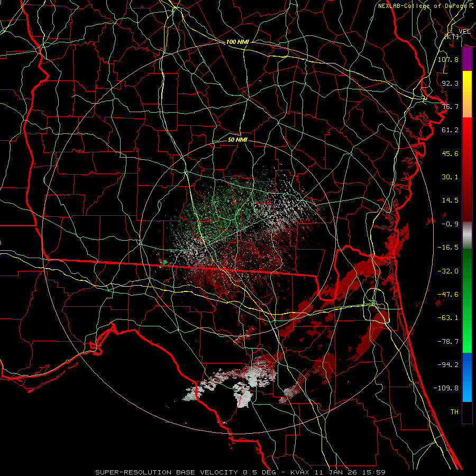Click the 50 NMI range ring label

(x=237, y=140)
